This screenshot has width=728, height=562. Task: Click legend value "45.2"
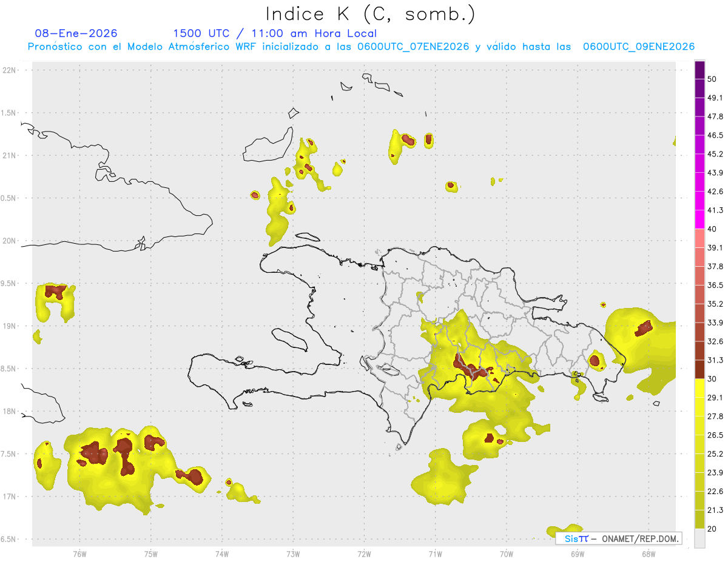tap(715, 155)
